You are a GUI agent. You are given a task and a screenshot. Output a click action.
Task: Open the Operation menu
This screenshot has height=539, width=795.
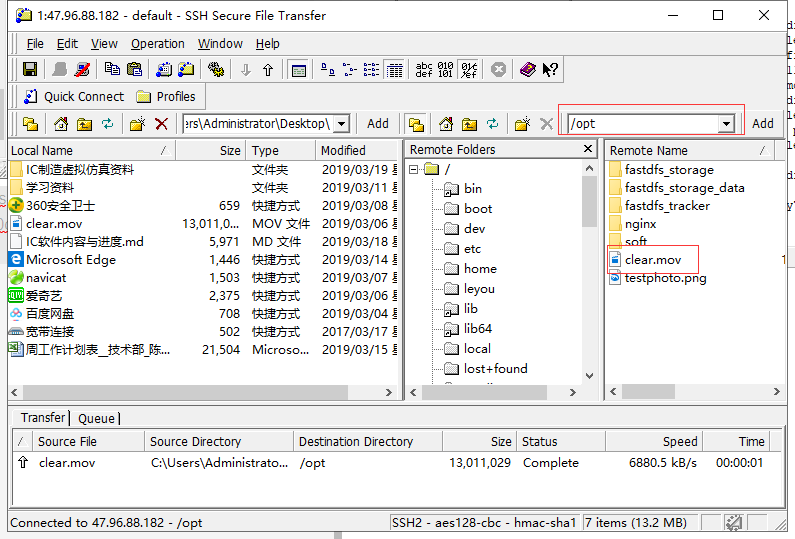pyautogui.click(x=158, y=44)
